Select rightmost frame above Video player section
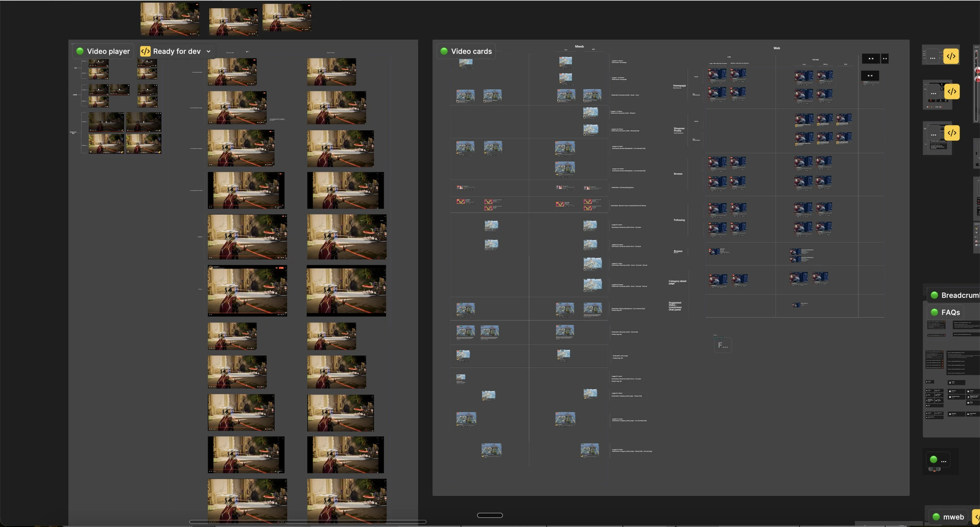The height and width of the screenshot is (527, 980). 287,18
